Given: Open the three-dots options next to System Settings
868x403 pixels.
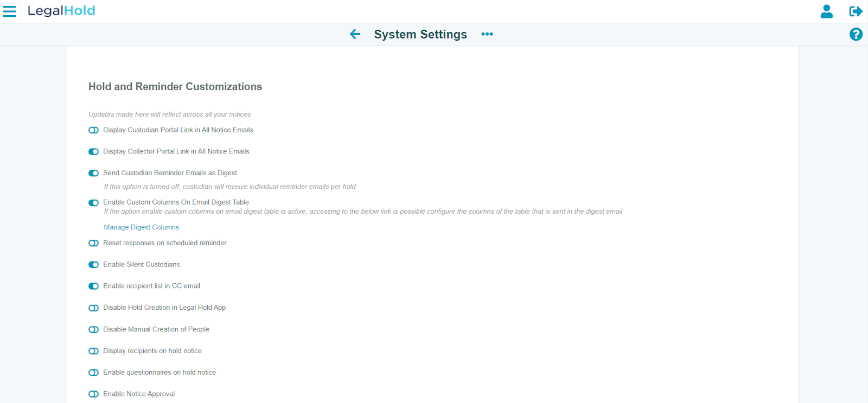Looking at the screenshot, I should [487, 34].
